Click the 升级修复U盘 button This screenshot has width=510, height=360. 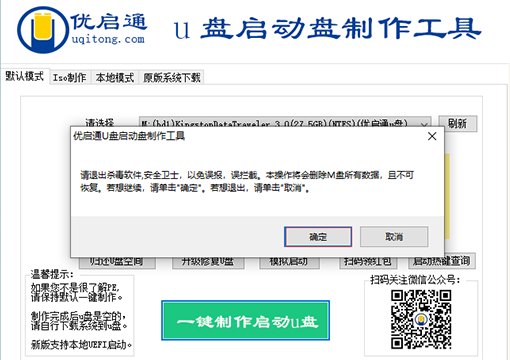(x=208, y=262)
